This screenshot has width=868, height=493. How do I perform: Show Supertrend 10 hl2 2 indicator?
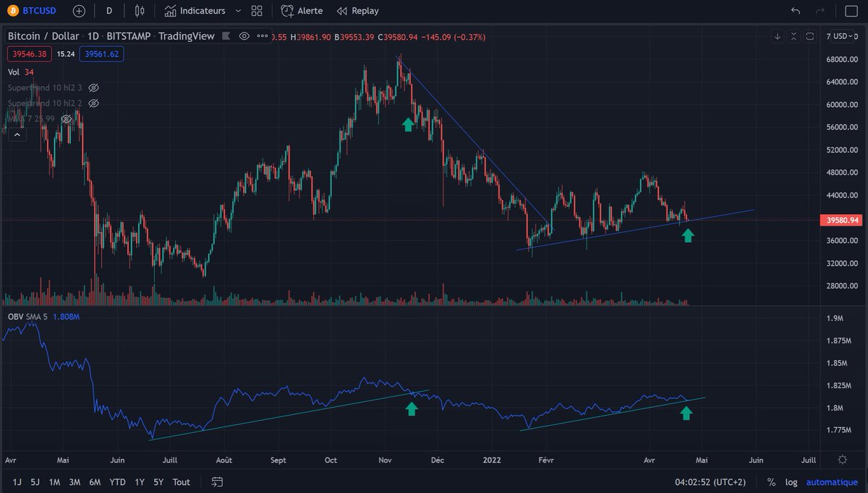click(x=93, y=103)
